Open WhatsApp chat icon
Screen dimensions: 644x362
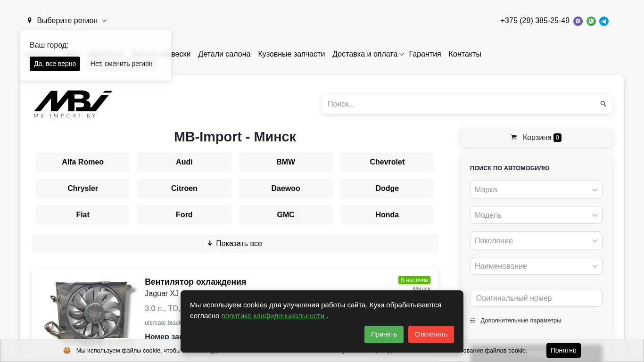coord(591,21)
